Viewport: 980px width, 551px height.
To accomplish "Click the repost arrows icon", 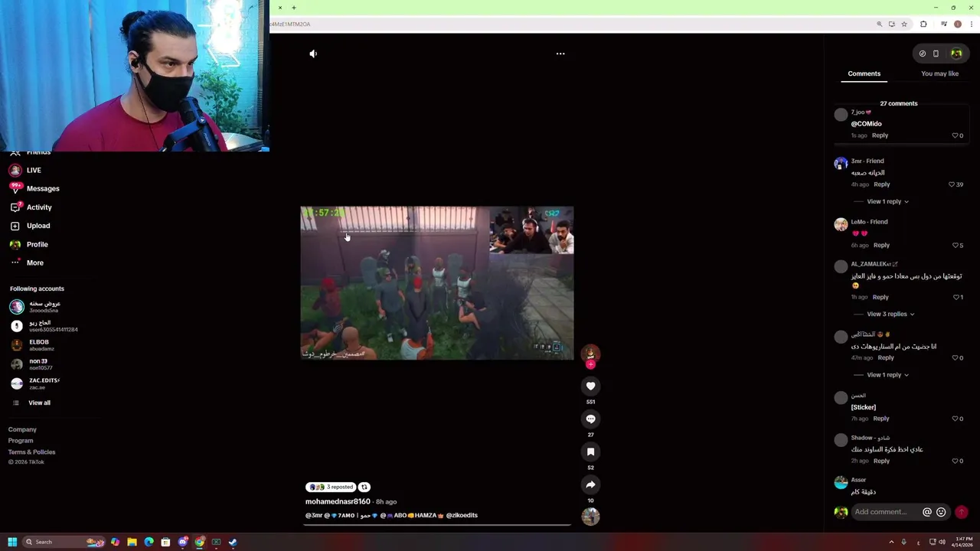I will click(x=364, y=487).
